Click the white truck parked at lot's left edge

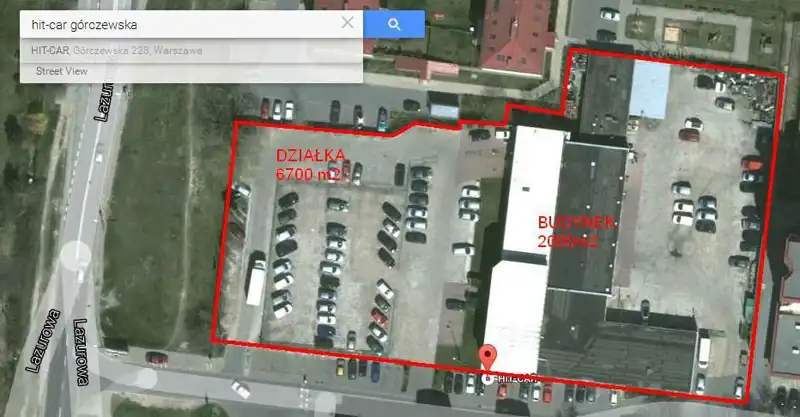click(256, 282)
